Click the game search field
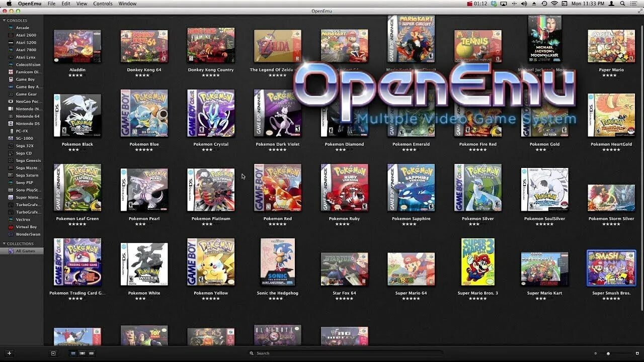 [345, 353]
